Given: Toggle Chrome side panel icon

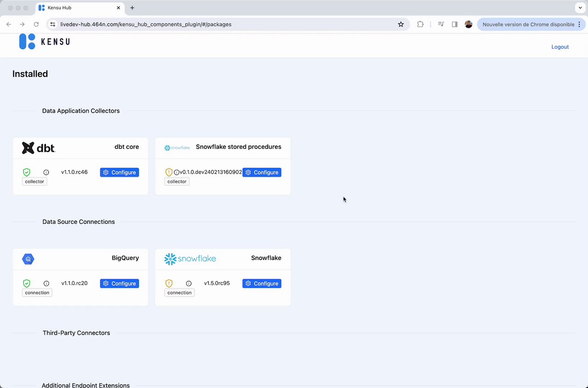Looking at the screenshot, I should coord(455,24).
